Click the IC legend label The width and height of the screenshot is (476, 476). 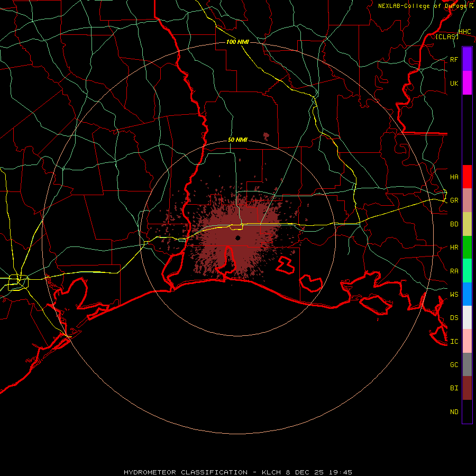click(x=454, y=342)
